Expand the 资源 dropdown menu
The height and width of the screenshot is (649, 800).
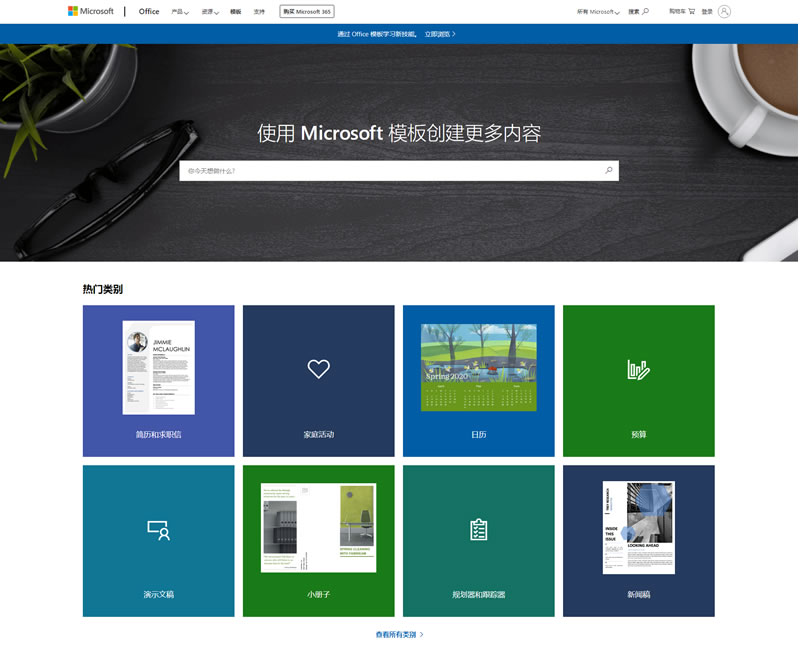point(210,12)
